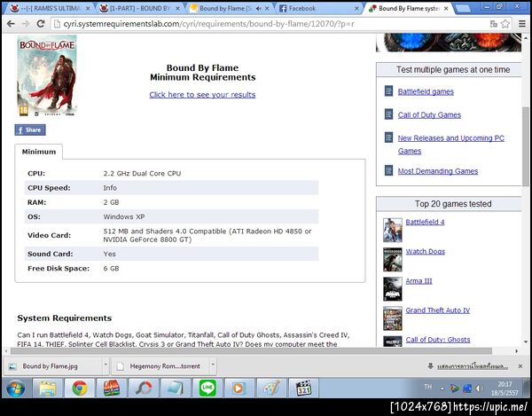Open a new tab with the new tab button

pos(462,9)
